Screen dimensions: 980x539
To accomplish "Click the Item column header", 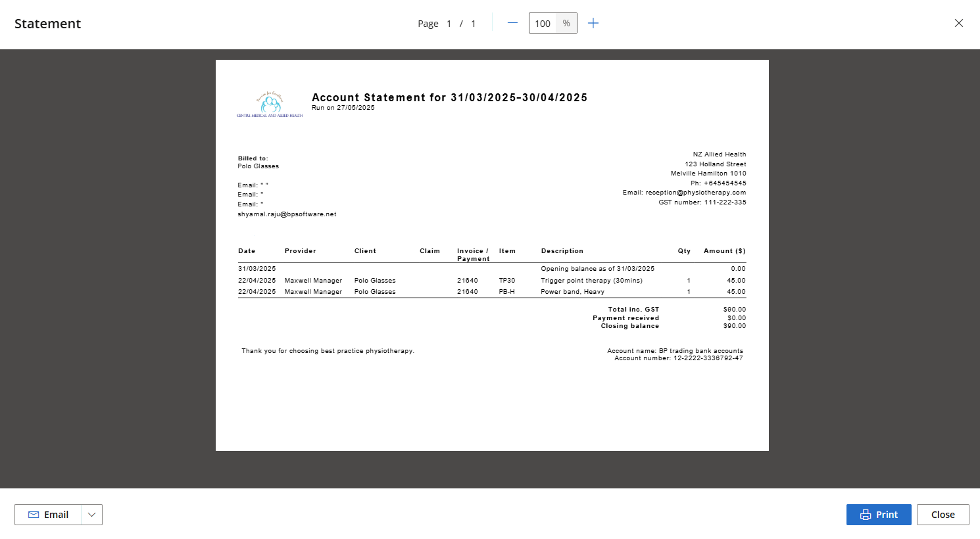I will 507,251.
